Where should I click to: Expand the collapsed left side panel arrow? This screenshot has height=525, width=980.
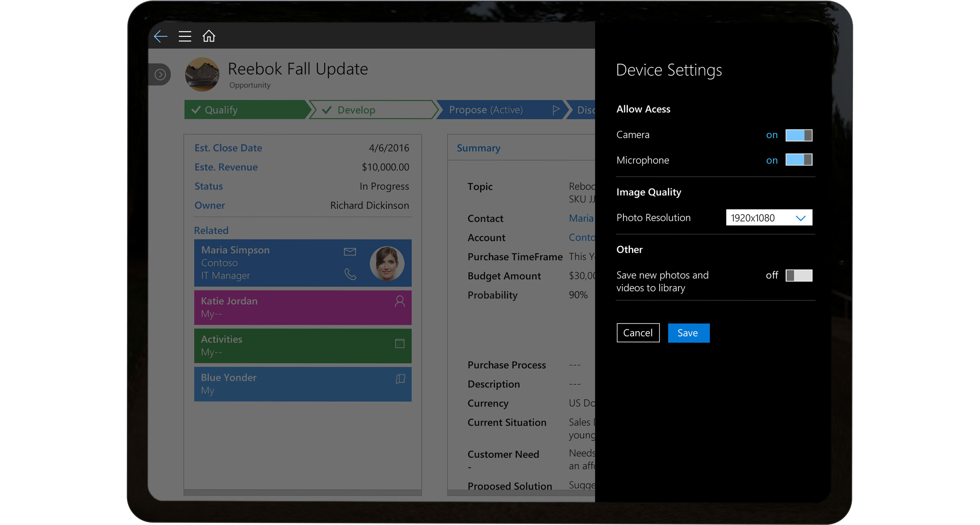(x=160, y=74)
